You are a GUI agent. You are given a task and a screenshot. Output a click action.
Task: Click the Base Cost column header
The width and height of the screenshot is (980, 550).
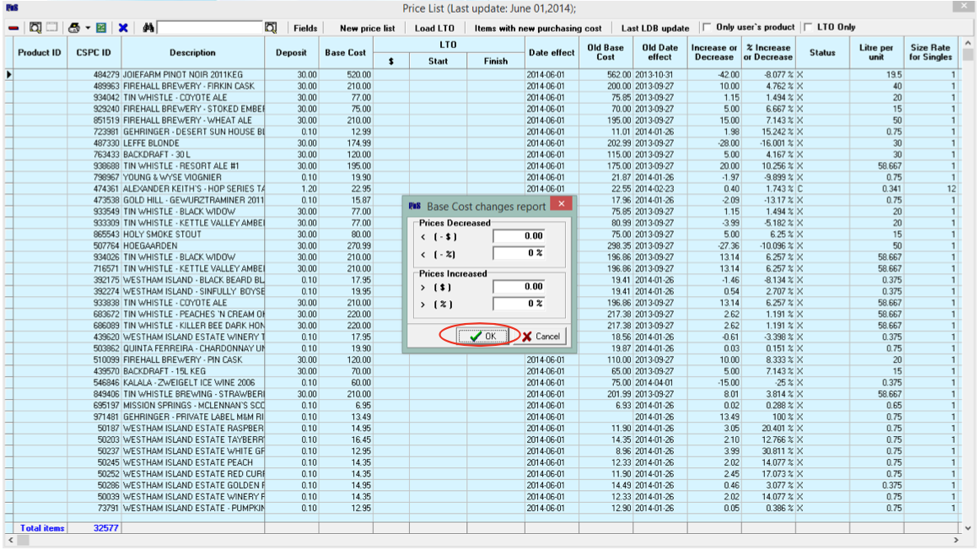pos(346,52)
